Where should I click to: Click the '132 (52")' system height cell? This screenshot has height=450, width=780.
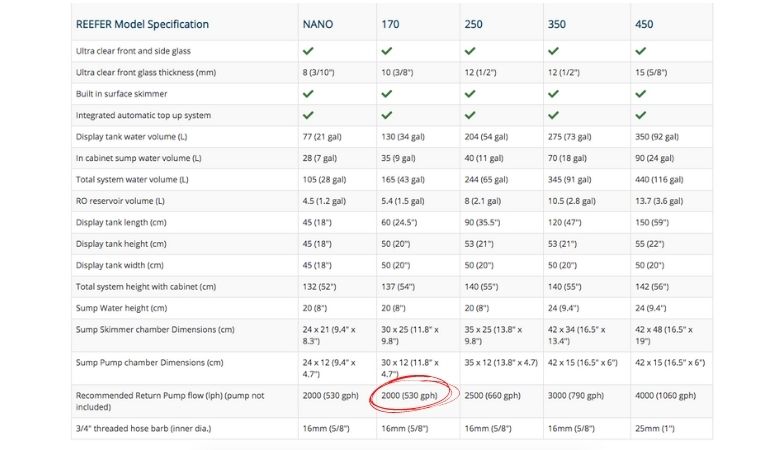pyautogui.click(x=319, y=286)
